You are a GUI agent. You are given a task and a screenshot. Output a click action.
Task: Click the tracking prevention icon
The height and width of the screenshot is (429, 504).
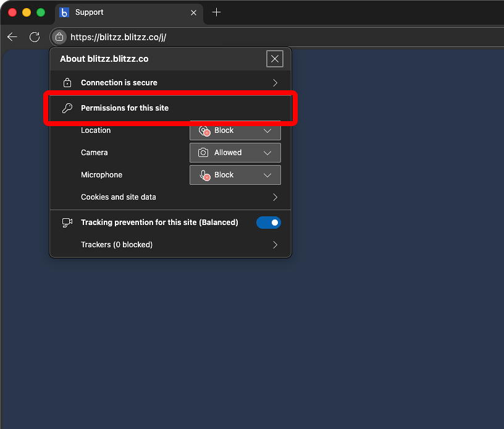click(x=67, y=223)
